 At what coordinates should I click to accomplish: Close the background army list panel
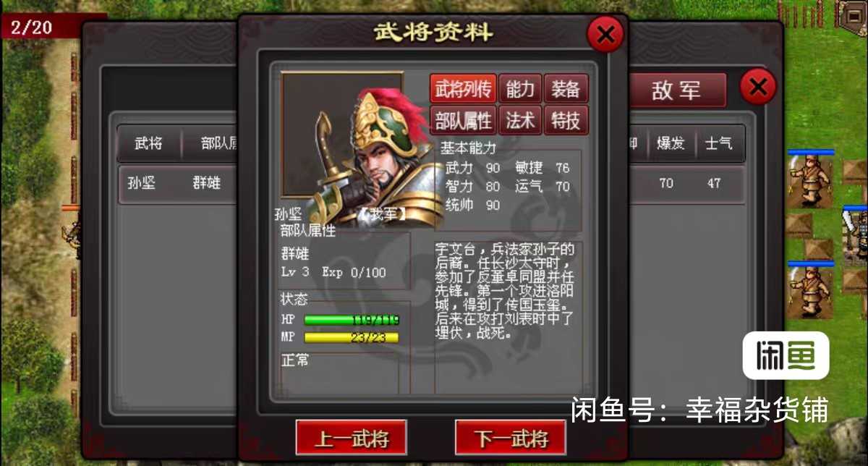pos(757,88)
